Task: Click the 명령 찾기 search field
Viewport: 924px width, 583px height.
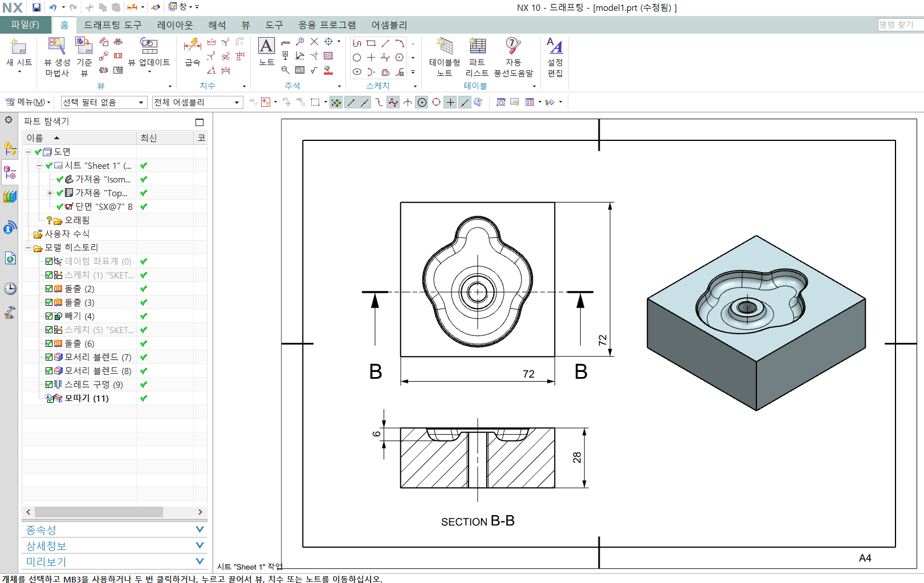Action: tap(901, 25)
